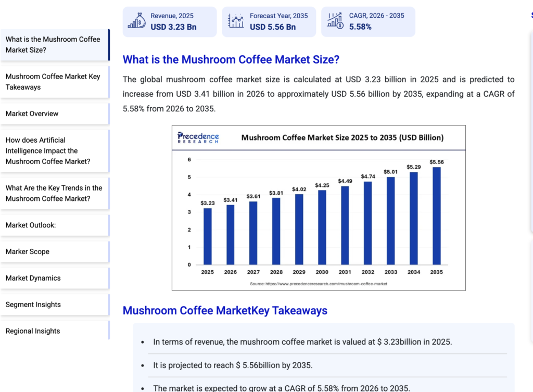Navigate to Marker Scope section
Screen dimensions: 533x392
pos(28,251)
